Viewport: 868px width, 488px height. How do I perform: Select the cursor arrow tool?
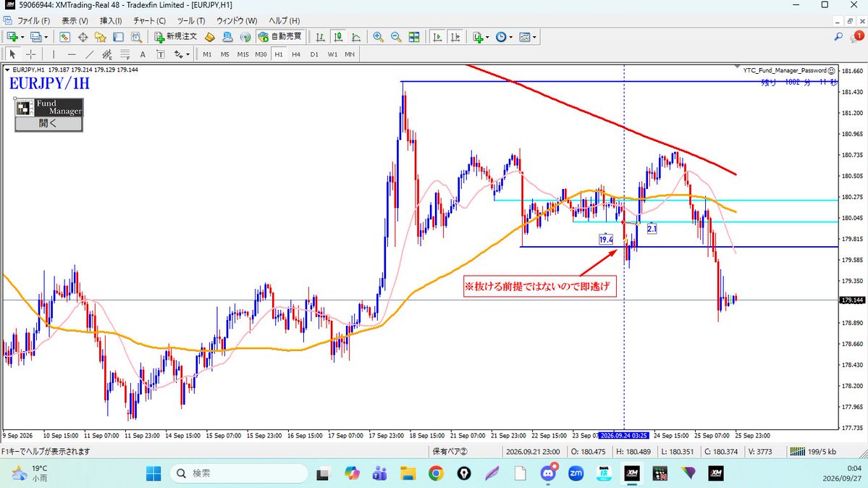click(x=13, y=54)
